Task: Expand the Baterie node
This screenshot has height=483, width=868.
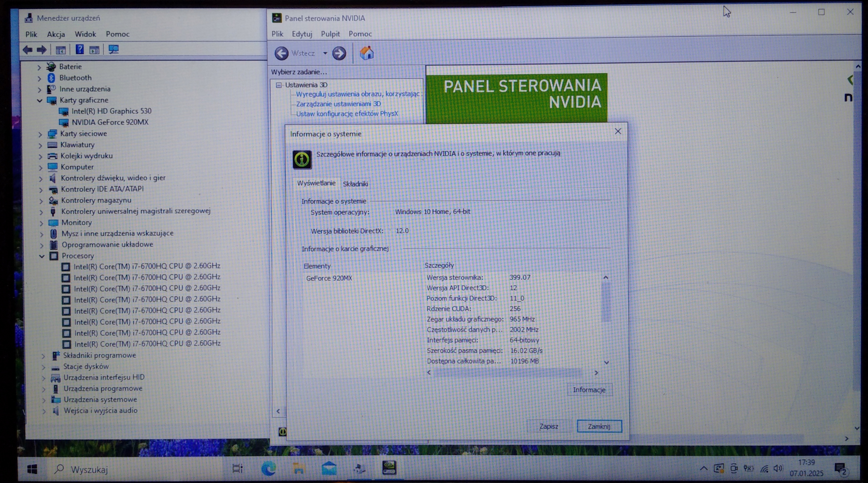Action: pos(39,67)
